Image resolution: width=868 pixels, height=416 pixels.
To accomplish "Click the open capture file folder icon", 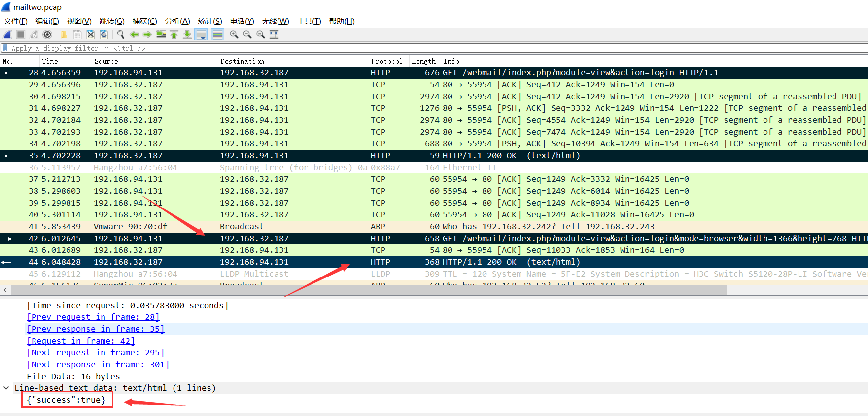I will tap(64, 35).
